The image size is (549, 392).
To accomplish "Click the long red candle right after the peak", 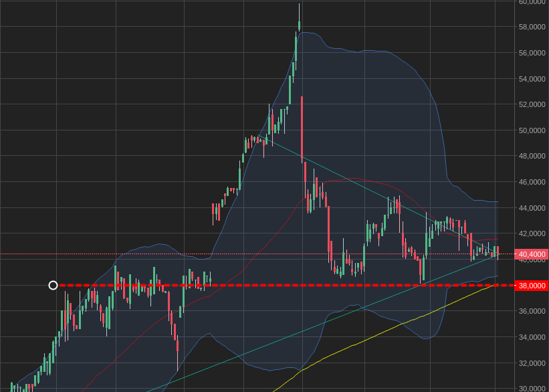I will 302,127.
